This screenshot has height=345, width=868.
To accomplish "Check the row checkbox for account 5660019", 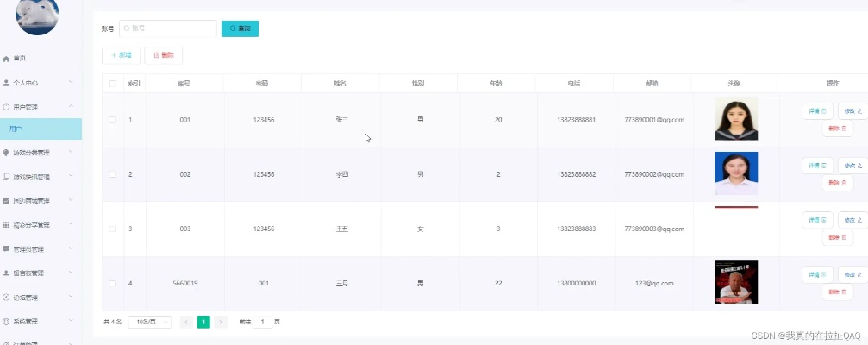I will coord(112,283).
